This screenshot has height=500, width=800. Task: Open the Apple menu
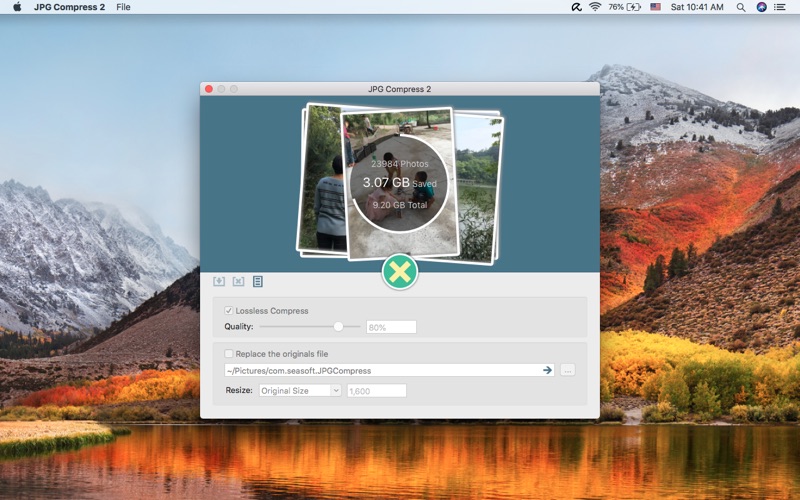17,7
